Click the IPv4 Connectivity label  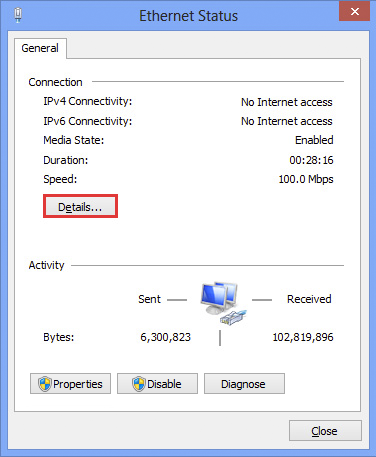[x=88, y=101]
